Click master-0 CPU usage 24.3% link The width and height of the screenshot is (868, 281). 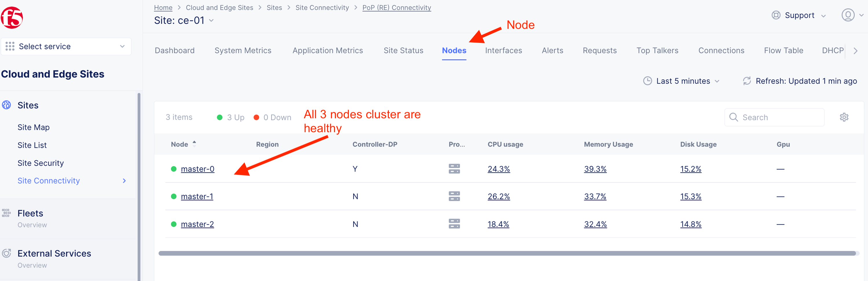[498, 169]
